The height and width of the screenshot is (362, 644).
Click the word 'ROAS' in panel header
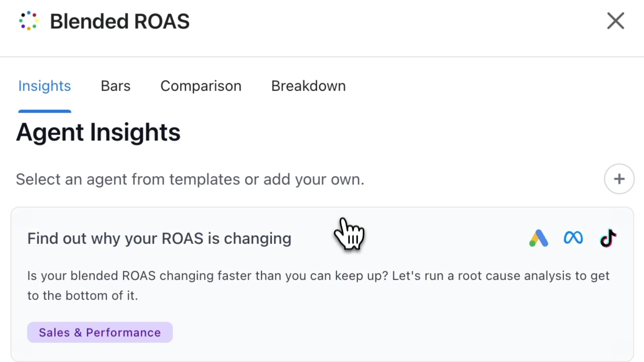[162, 21]
